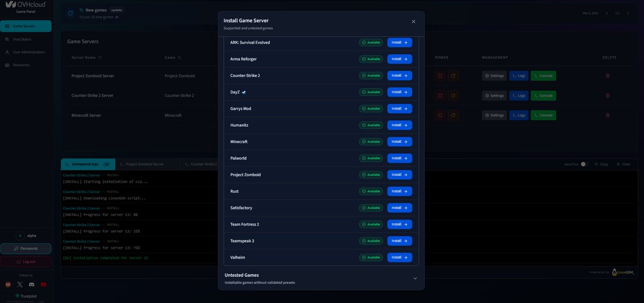
Task: Delete the Project Zomboid Server with trash icon
Action: click(608, 76)
